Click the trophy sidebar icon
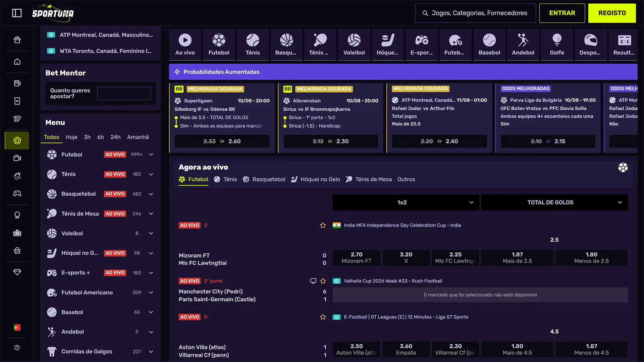 [x=17, y=215]
